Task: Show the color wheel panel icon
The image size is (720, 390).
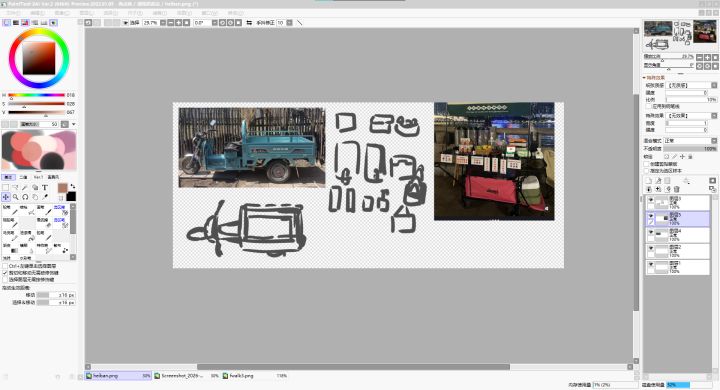Action: point(6,23)
